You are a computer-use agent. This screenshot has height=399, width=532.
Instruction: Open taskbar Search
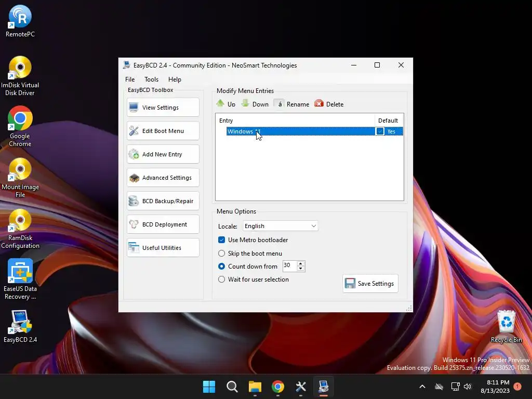[232, 387]
